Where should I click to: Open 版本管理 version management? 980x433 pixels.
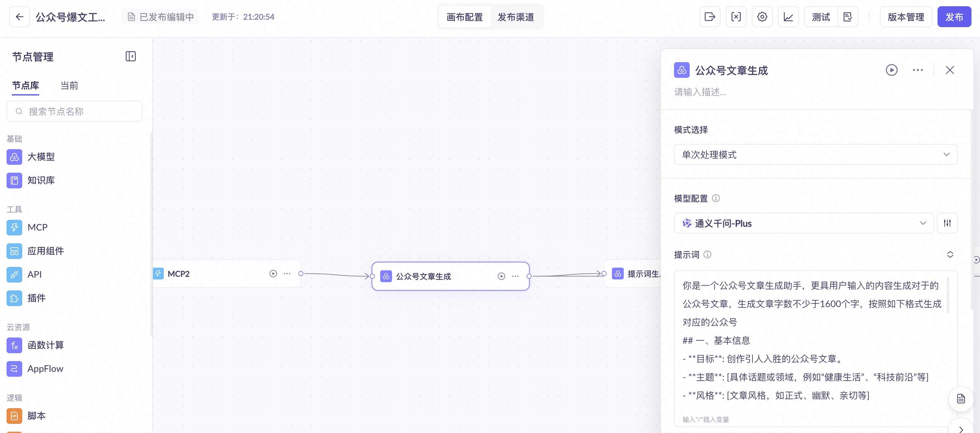coord(905,17)
